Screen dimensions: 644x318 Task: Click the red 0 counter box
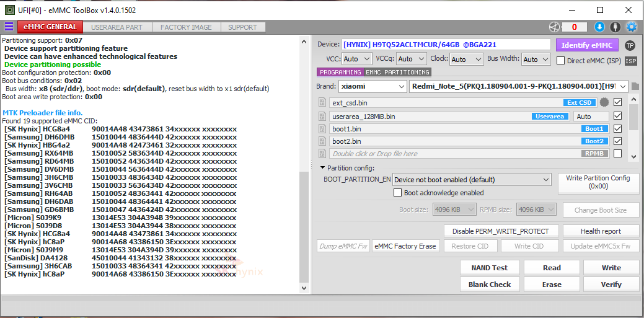[x=574, y=27]
